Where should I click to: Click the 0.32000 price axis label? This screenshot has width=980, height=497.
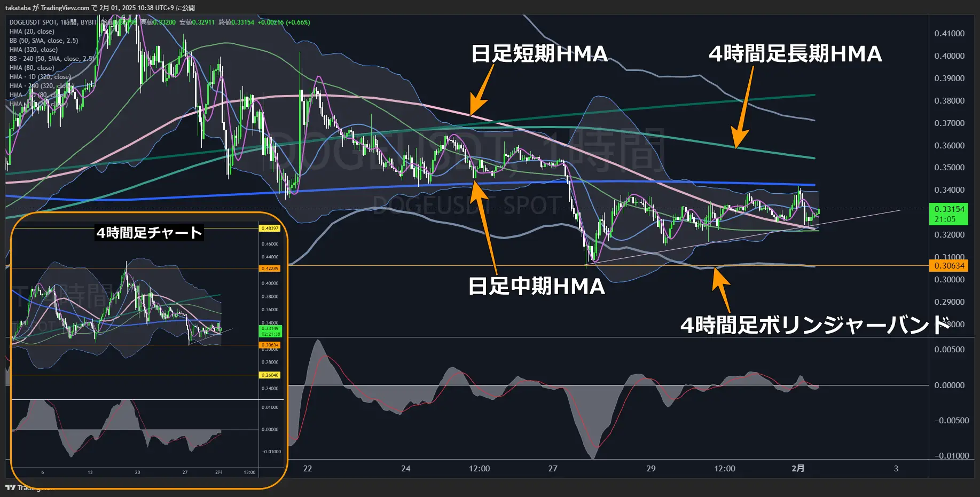click(950, 235)
